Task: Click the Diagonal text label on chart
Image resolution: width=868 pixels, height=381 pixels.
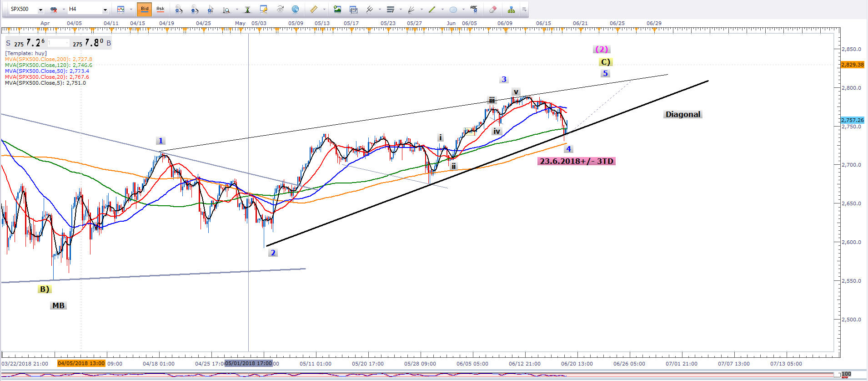Action: (682, 114)
